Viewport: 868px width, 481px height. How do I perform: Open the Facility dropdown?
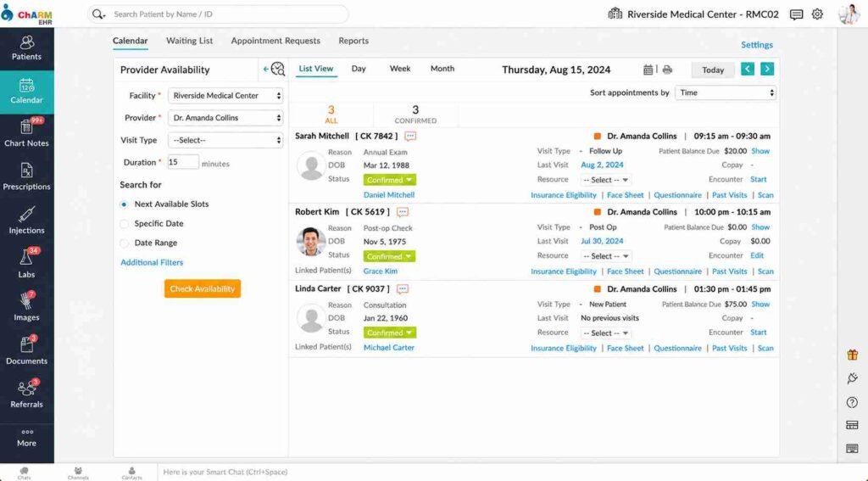coord(225,96)
